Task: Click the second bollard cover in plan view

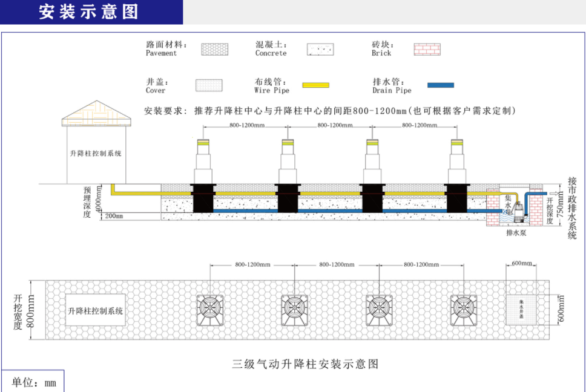Action: [294, 310]
